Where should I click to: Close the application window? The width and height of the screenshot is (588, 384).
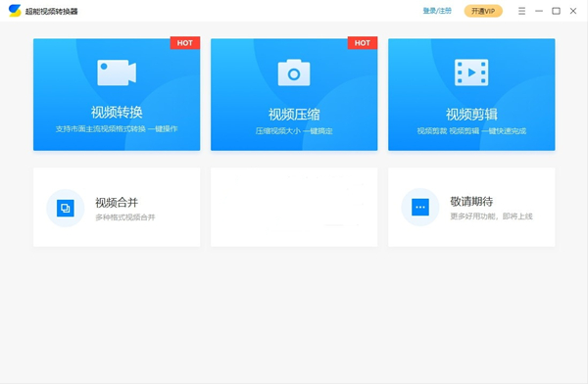573,11
